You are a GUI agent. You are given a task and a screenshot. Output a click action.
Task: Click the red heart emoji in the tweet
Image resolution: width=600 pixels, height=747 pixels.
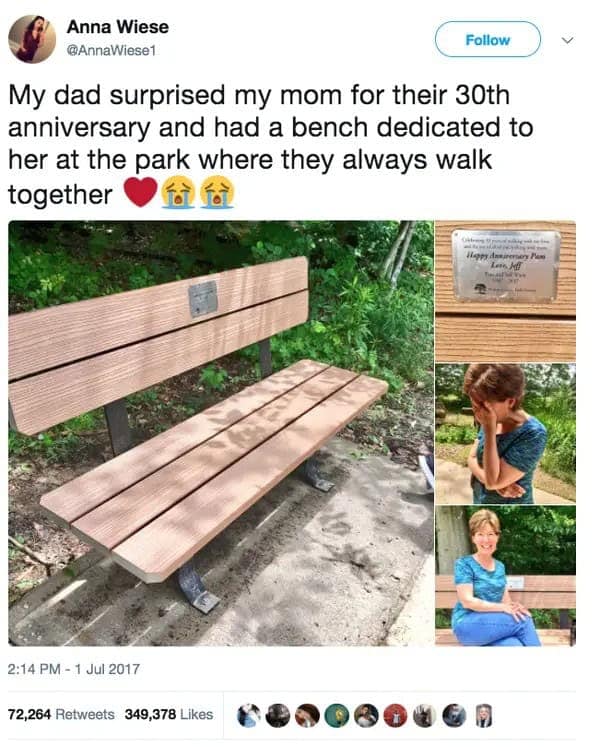pos(139,192)
